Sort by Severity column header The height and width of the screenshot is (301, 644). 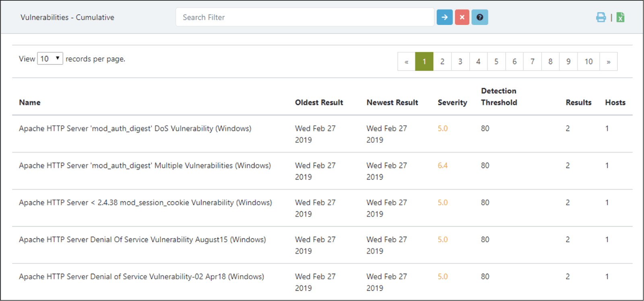pyautogui.click(x=452, y=102)
